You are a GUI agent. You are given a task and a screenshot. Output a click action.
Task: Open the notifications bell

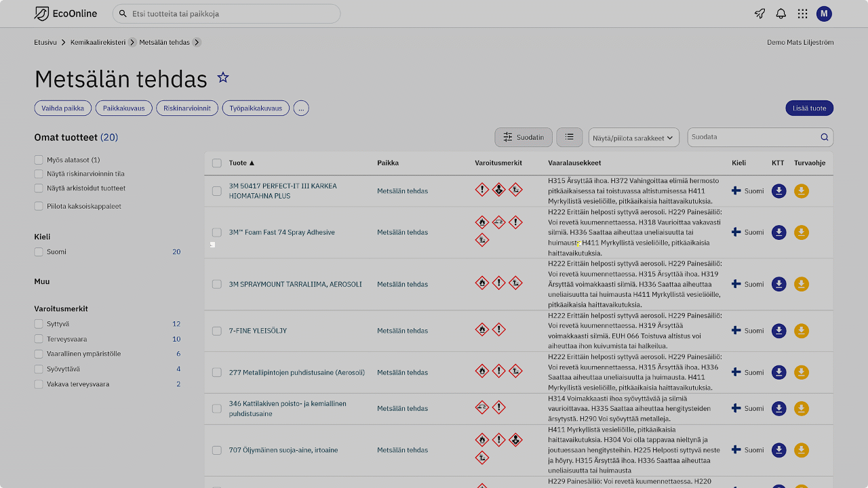pyautogui.click(x=781, y=14)
